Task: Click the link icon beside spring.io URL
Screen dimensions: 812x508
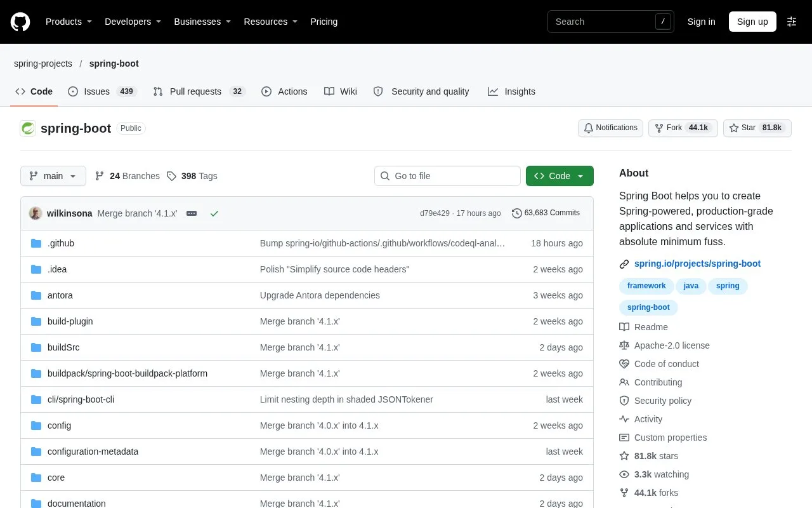Action: point(624,264)
